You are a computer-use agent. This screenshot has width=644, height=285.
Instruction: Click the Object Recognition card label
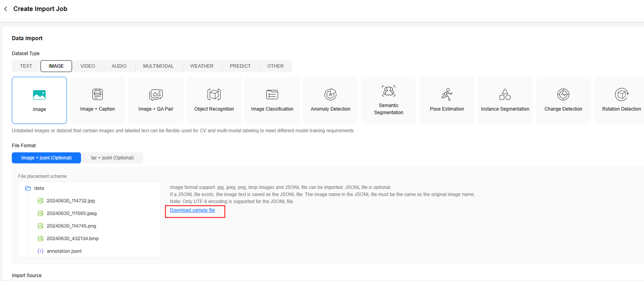(x=214, y=109)
